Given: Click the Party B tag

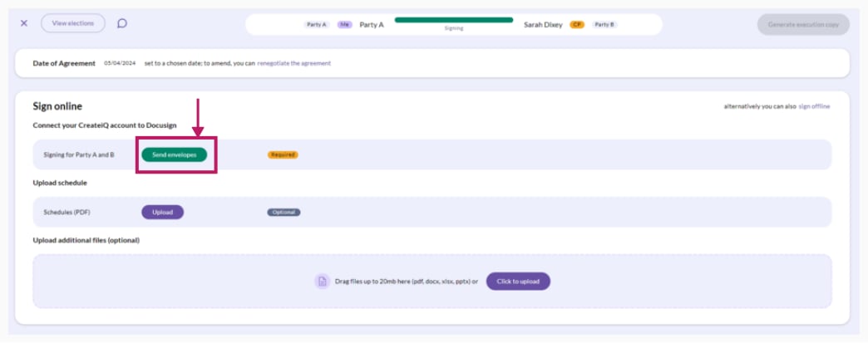Looking at the screenshot, I should (604, 24).
